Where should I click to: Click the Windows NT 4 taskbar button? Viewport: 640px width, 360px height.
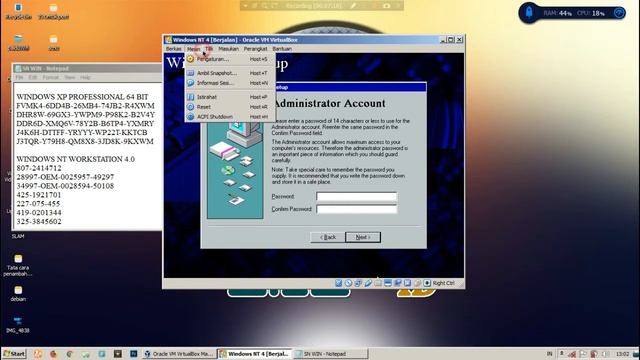tap(255, 354)
